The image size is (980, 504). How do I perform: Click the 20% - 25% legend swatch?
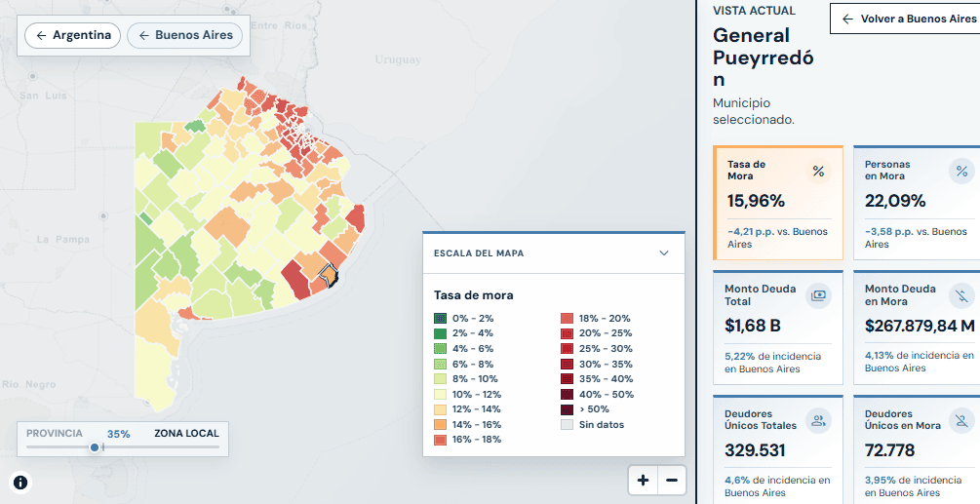pyautogui.click(x=567, y=333)
